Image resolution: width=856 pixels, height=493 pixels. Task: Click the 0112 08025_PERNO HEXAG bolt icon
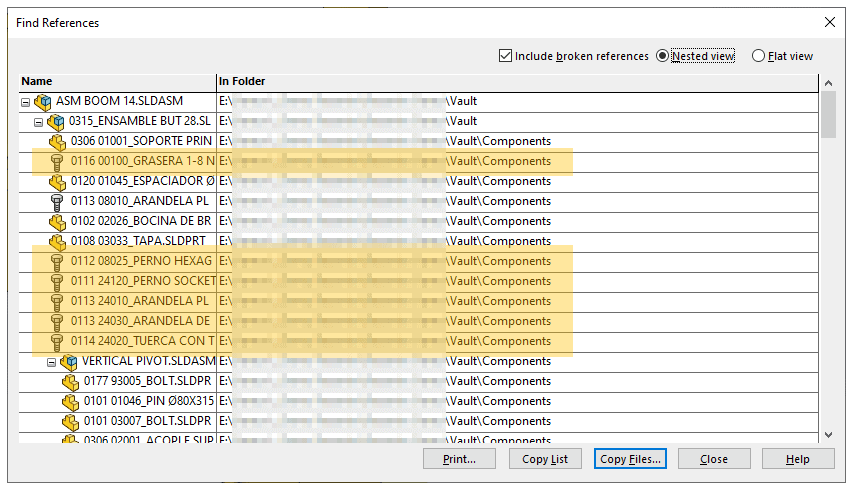(x=57, y=261)
